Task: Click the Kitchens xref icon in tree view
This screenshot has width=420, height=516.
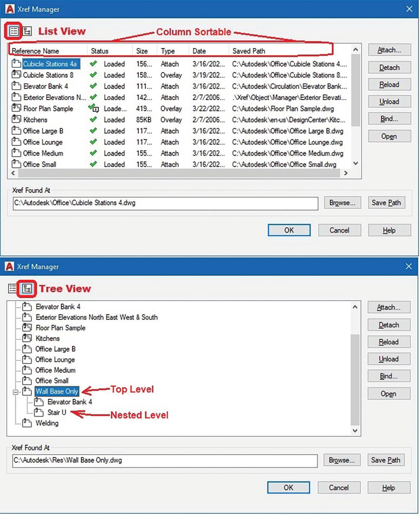Action: 27,338
